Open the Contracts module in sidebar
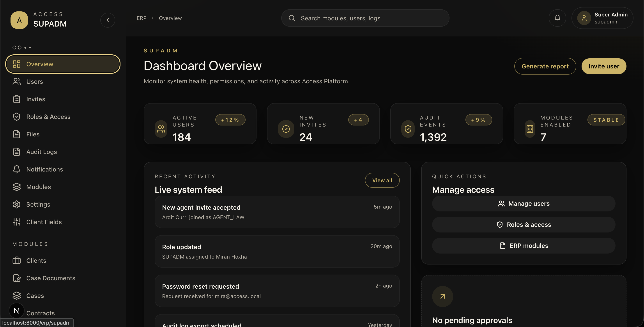 (x=63, y=313)
